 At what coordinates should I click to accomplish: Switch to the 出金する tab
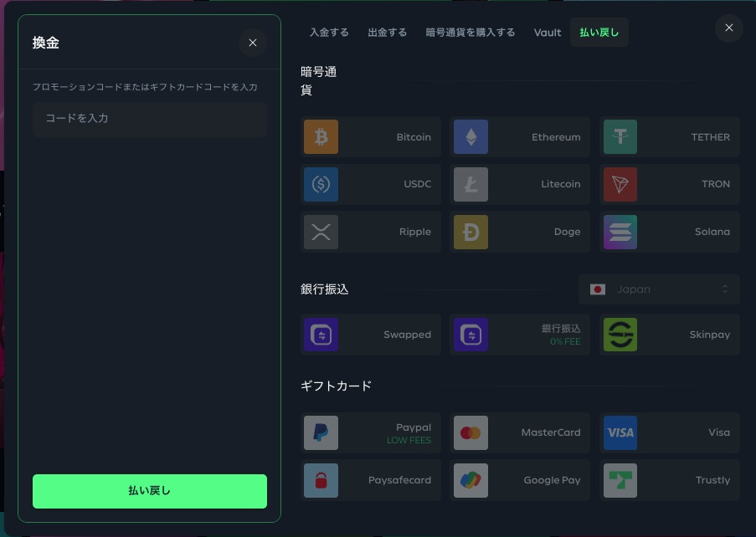tap(387, 33)
